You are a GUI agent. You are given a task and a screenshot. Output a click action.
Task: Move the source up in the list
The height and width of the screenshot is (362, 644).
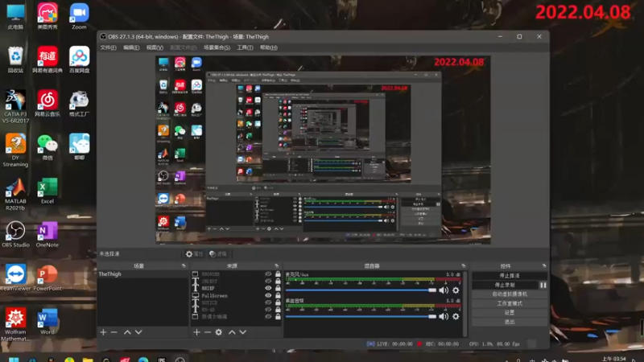click(x=232, y=332)
